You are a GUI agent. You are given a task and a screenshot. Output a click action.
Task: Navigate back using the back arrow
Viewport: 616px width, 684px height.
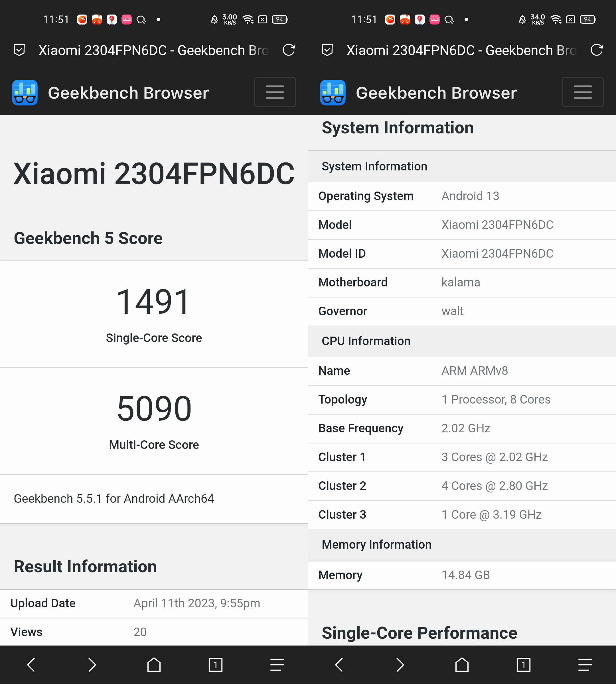coord(31,664)
